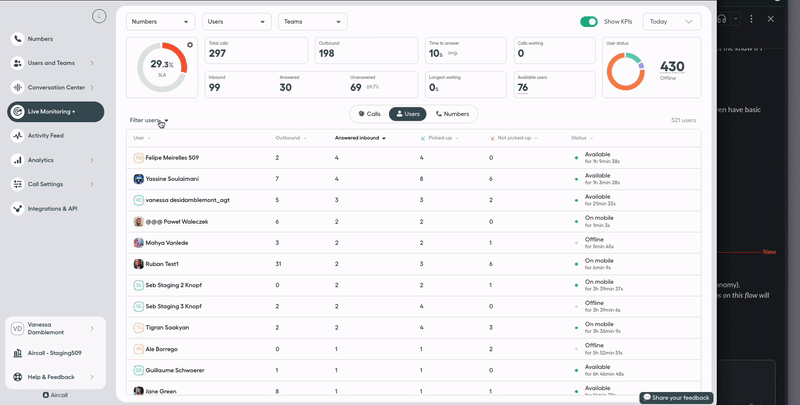Switch to the Calls tab
Image resolution: width=800 pixels, height=405 pixels.
[x=369, y=114]
